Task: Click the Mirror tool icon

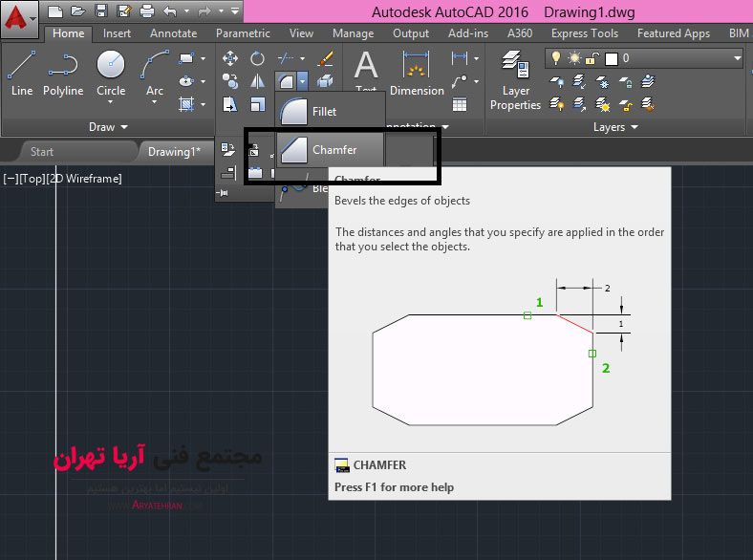Action: point(257,82)
